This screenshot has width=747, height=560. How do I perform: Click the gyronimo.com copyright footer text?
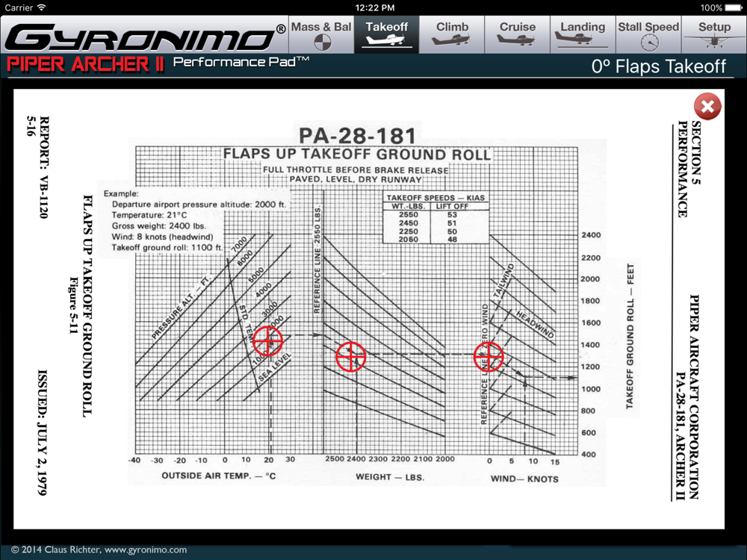[99, 550]
